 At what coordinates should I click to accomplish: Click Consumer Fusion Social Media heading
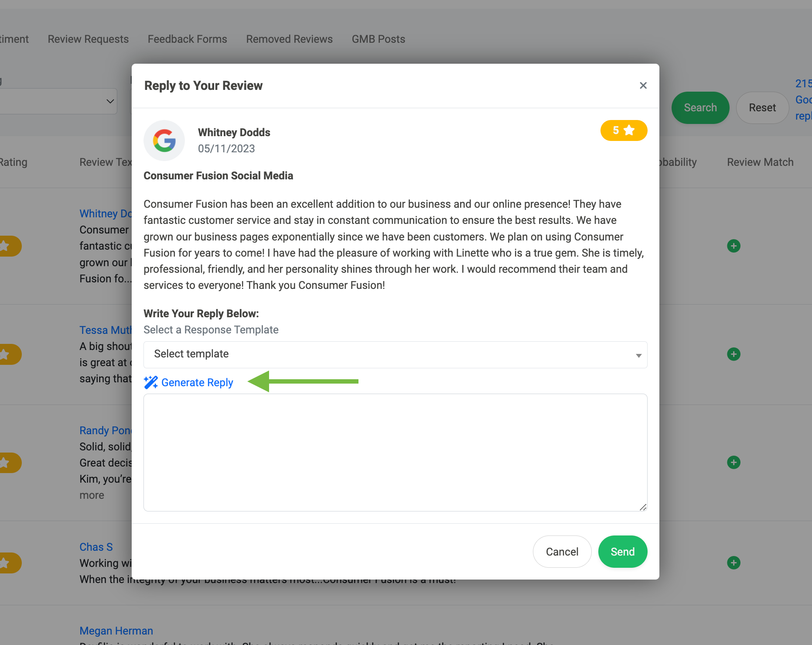point(218,175)
